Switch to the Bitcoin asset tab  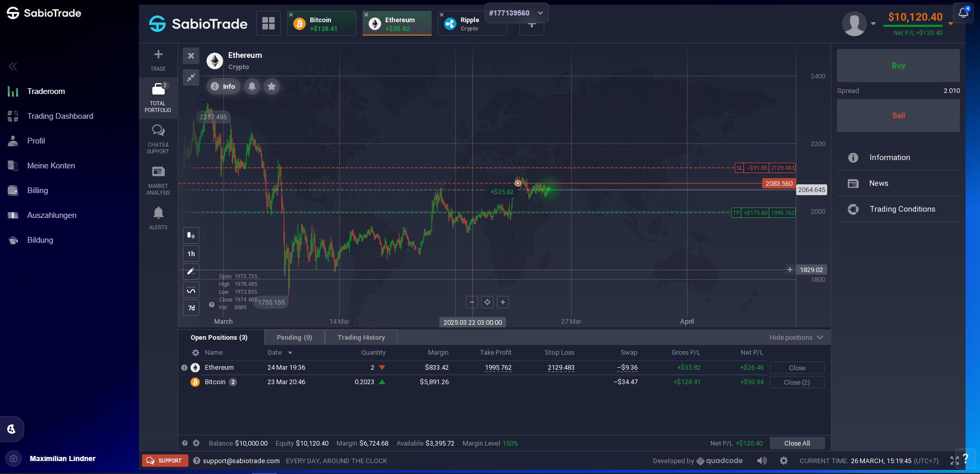coord(321,24)
